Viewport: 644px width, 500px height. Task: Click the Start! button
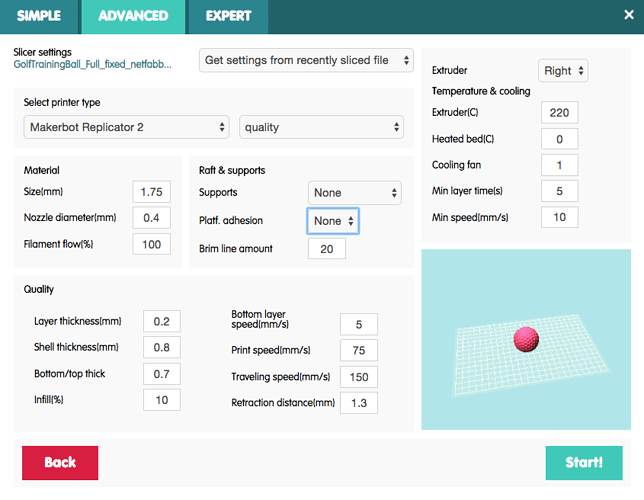pyautogui.click(x=584, y=463)
